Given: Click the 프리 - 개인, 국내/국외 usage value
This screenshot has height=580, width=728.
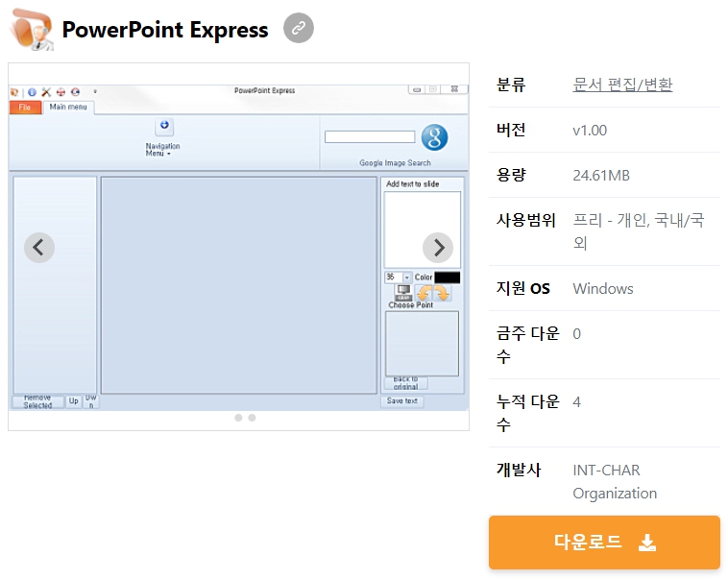Looking at the screenshot, I should tap(639, 231).
